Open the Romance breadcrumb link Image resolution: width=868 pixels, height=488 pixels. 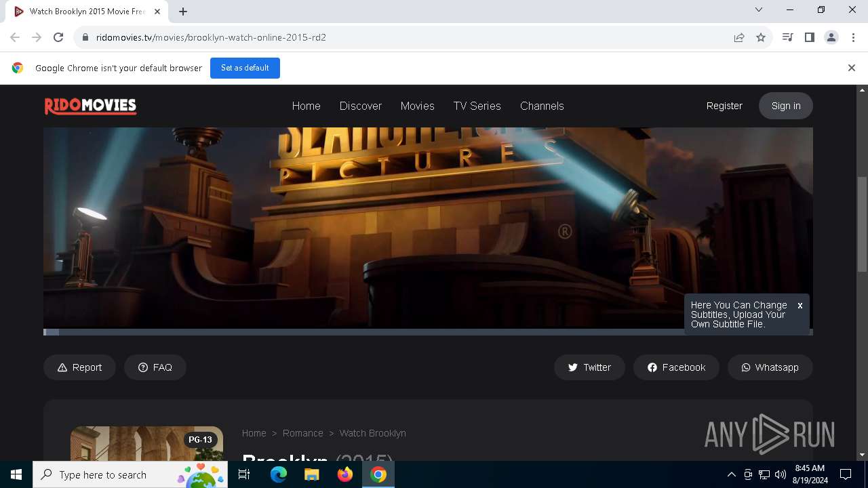tap(302, 433)
